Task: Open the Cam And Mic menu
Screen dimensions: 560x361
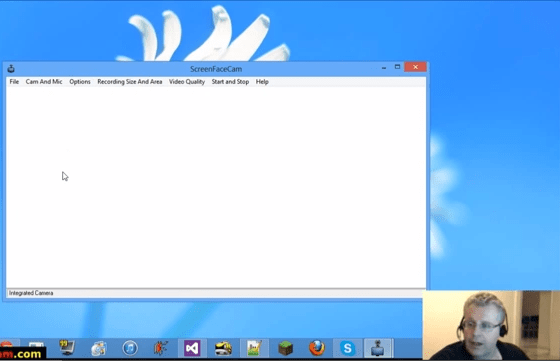Action: click(44, 82)
